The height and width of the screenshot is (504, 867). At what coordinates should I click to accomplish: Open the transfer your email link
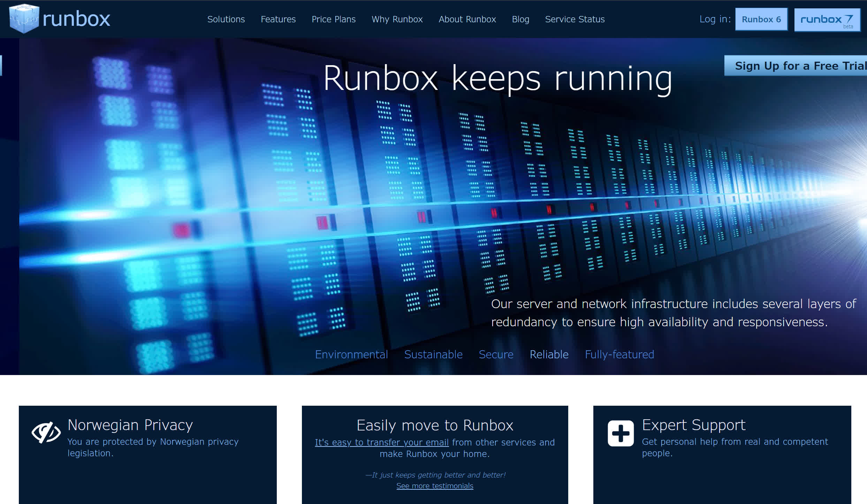point(382,442)
